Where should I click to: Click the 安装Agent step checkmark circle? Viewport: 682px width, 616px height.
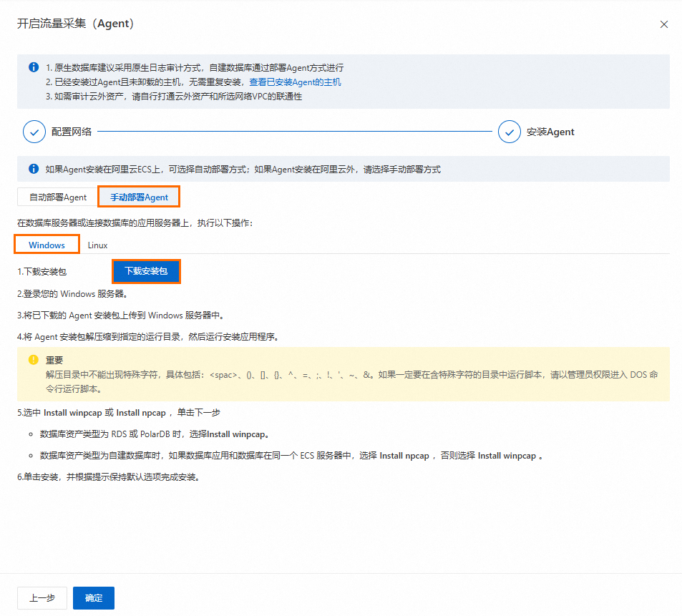click(x=510, y=132)
